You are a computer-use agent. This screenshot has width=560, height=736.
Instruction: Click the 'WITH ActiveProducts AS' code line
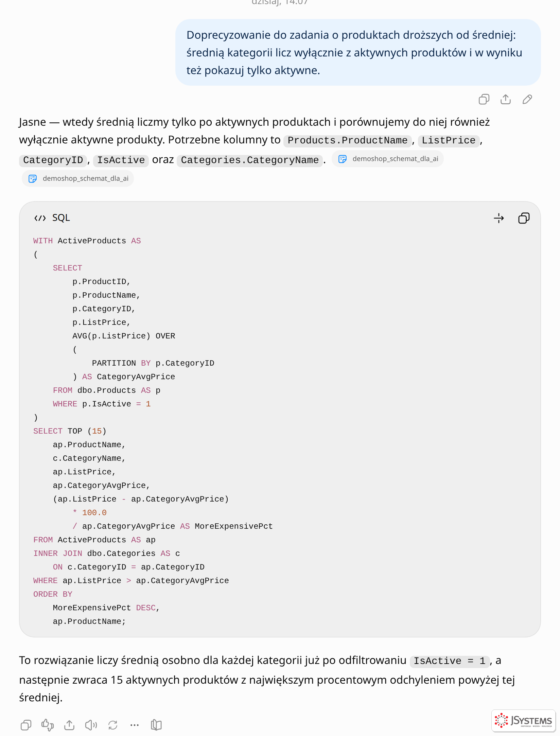(87, 241)
